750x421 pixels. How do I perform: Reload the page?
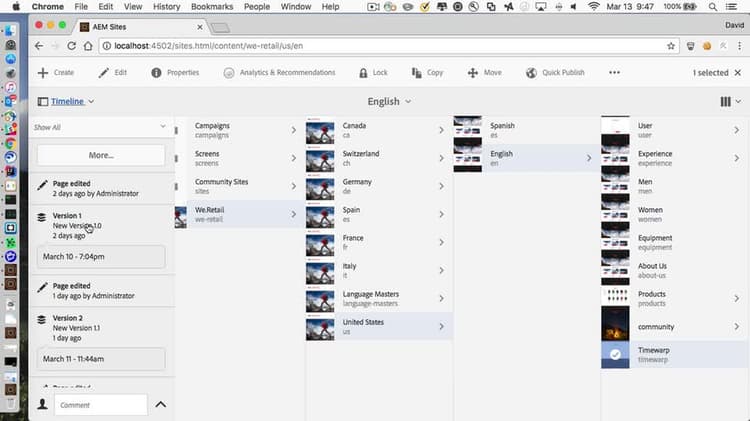[x=71, y=46]
